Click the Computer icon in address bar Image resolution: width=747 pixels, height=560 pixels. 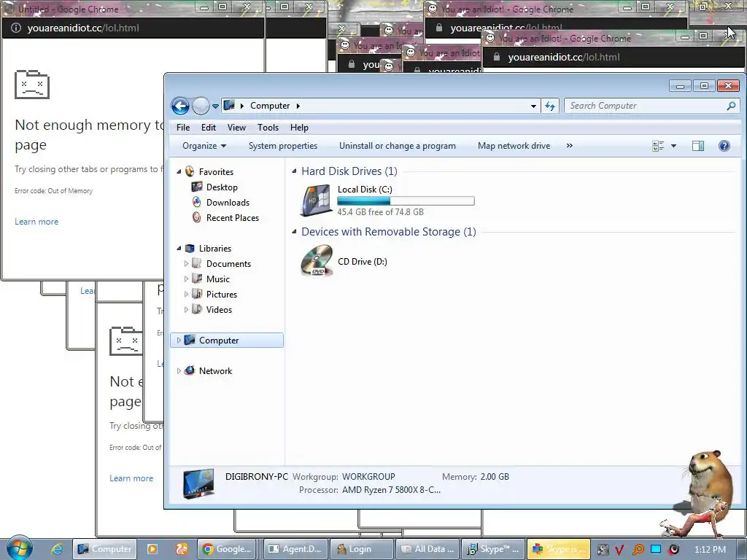229,105
